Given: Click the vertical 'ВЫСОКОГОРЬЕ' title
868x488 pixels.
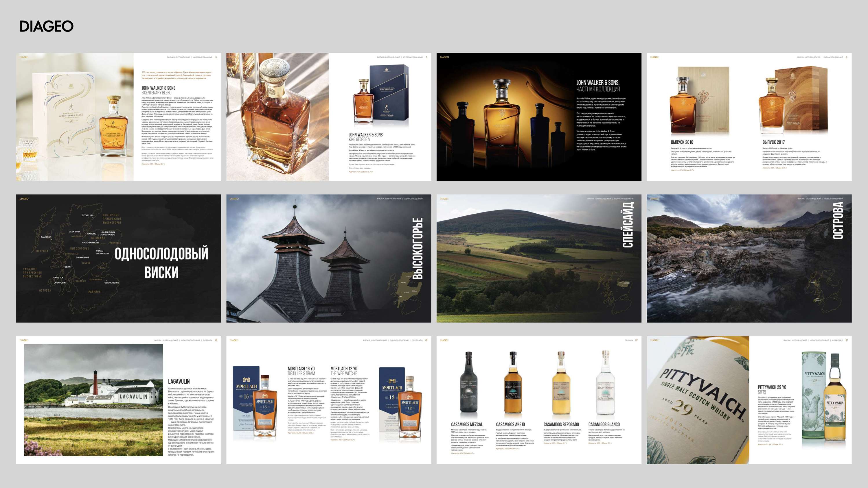Looking at the screenshot, I should pyautogui.click(x=418, y=249).
